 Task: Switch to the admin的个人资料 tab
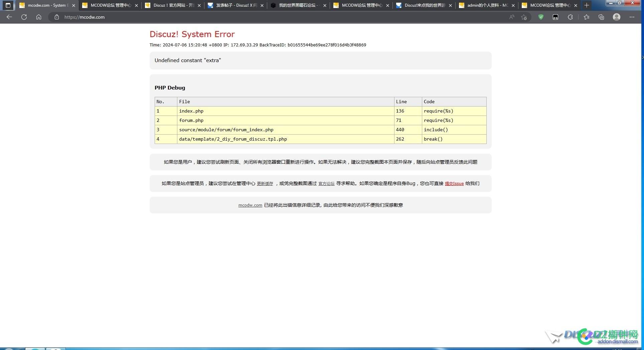pos(486,5)
